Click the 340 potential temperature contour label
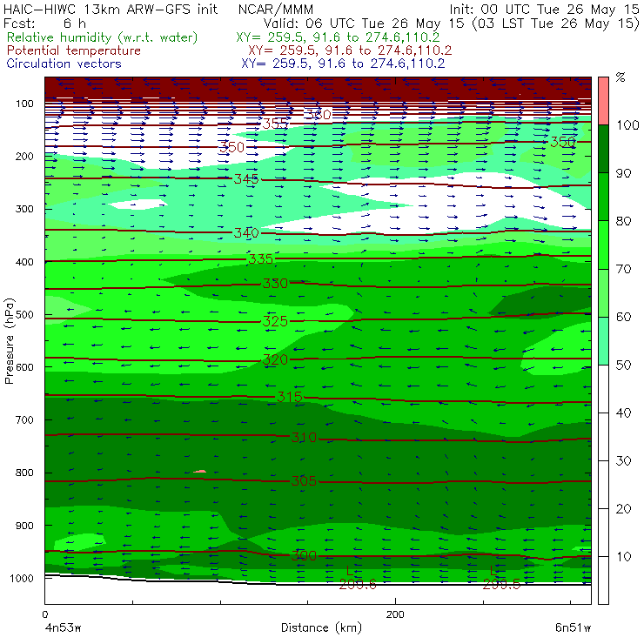 pos(246,233)
